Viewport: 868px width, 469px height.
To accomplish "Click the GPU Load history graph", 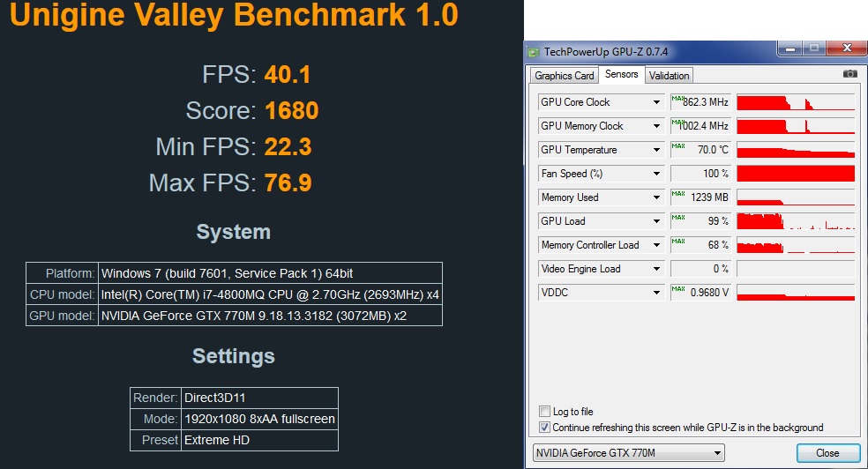I will pos(796,221).
